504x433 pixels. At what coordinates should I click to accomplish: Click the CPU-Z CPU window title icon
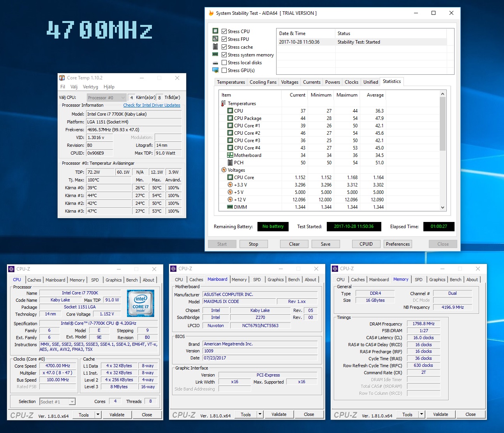point(11,269)
